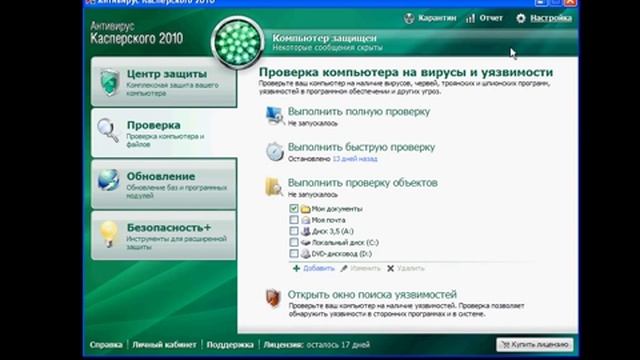Click the shield icon for vulnerability search
640x360 pixels.
point(273,298)
